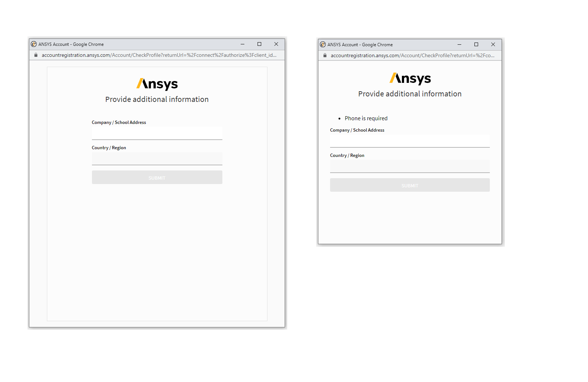Click 'Provide additional information' heading in left window
Screen dimensions: 588x382
157,99
